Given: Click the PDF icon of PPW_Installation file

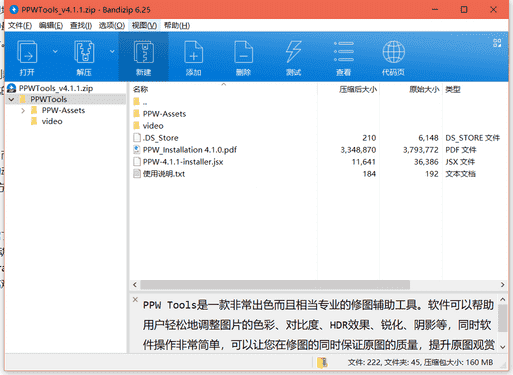Looking at the screenshot, I should [137, 150].
